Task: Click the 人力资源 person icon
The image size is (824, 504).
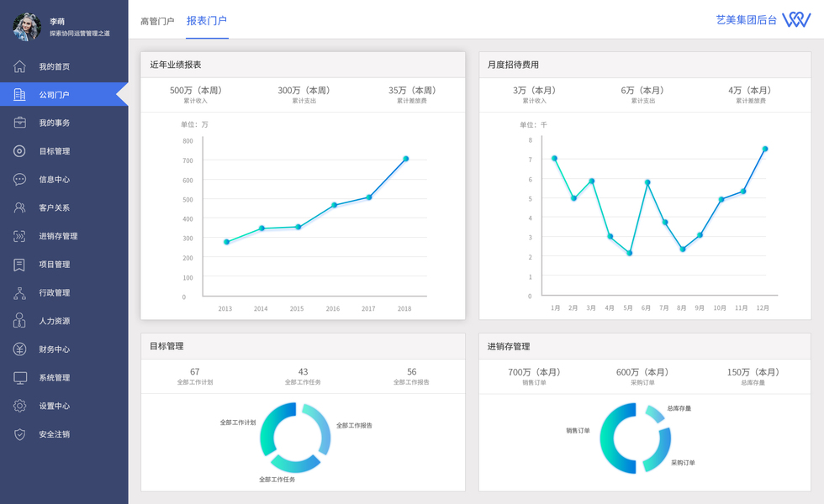Action: pyautogui.click(x=19, y=320)
